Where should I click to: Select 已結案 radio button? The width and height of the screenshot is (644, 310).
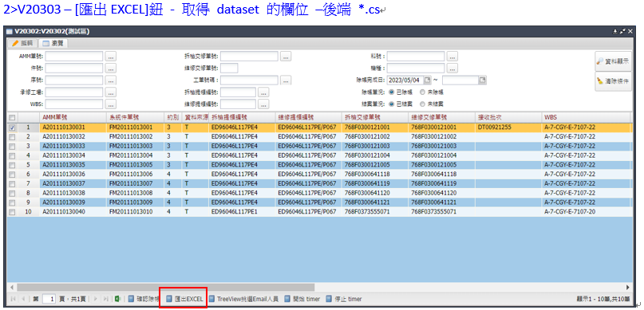tap(391, 104)
